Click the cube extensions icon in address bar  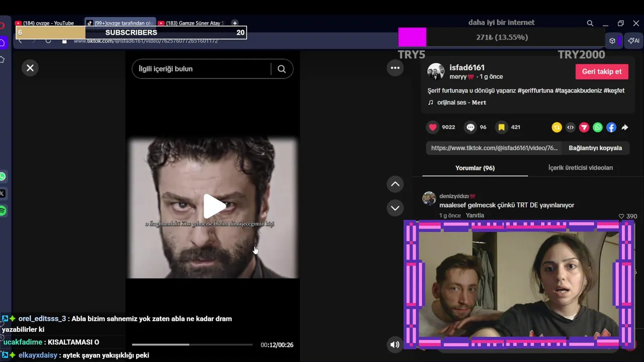612,41
